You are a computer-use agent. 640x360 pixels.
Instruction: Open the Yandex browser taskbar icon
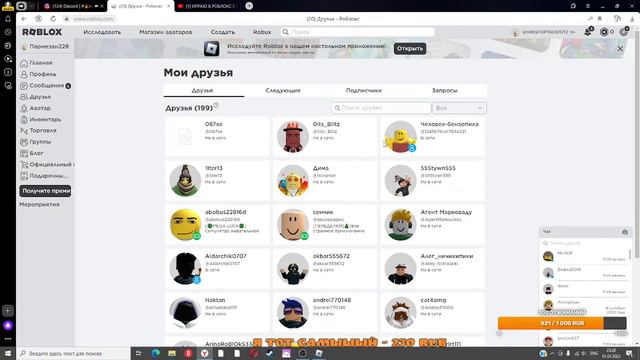pos(204,353)
